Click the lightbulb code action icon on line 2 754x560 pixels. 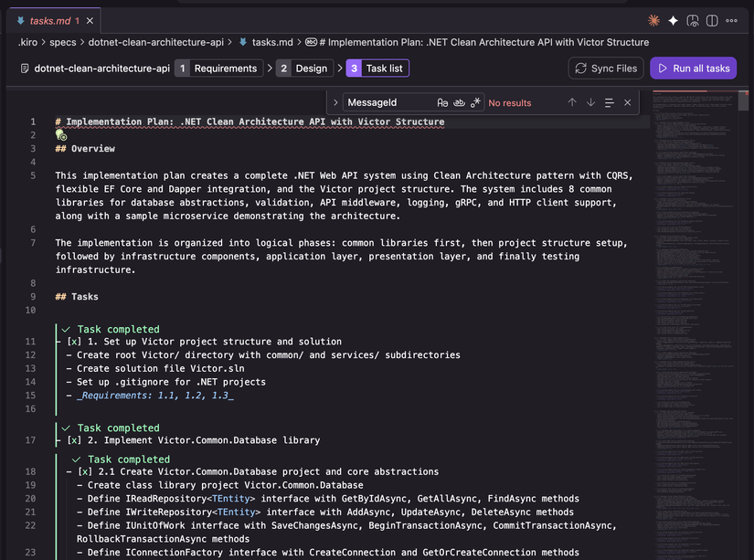(x=60, y=135)
